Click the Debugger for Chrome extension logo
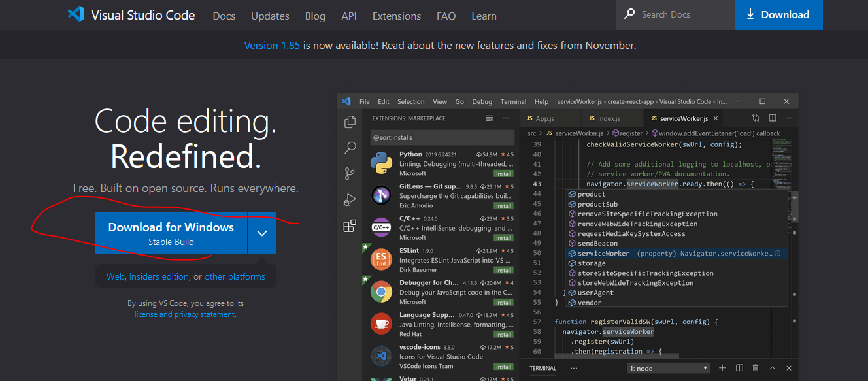868x381 pixels. [381, 291]
